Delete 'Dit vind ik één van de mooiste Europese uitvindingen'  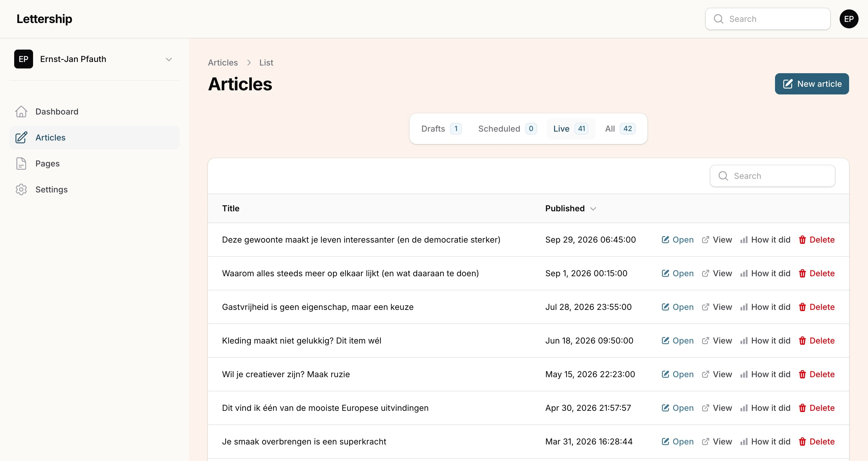click(816, 408)
